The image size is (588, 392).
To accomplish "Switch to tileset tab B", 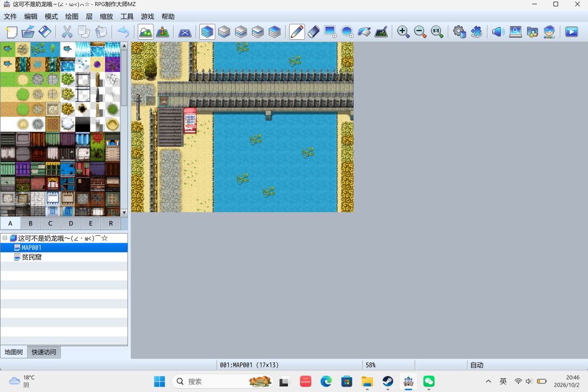I will point(30,224).
